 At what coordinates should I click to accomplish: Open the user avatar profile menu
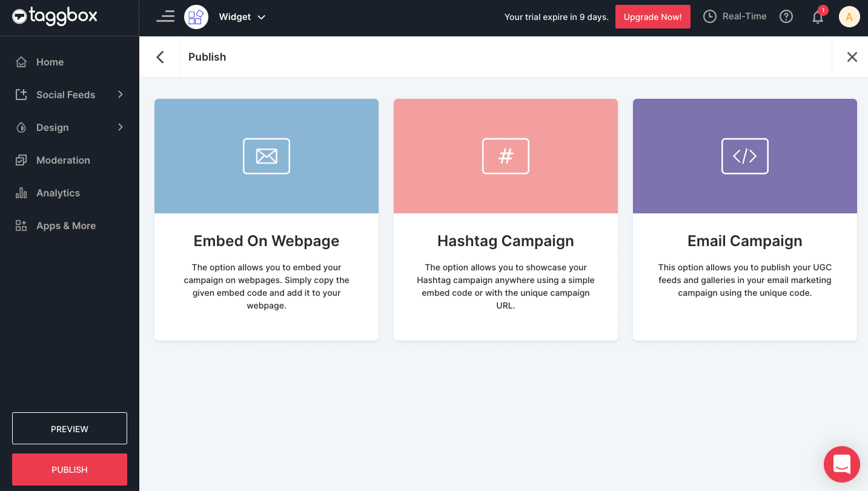[849, 17]
